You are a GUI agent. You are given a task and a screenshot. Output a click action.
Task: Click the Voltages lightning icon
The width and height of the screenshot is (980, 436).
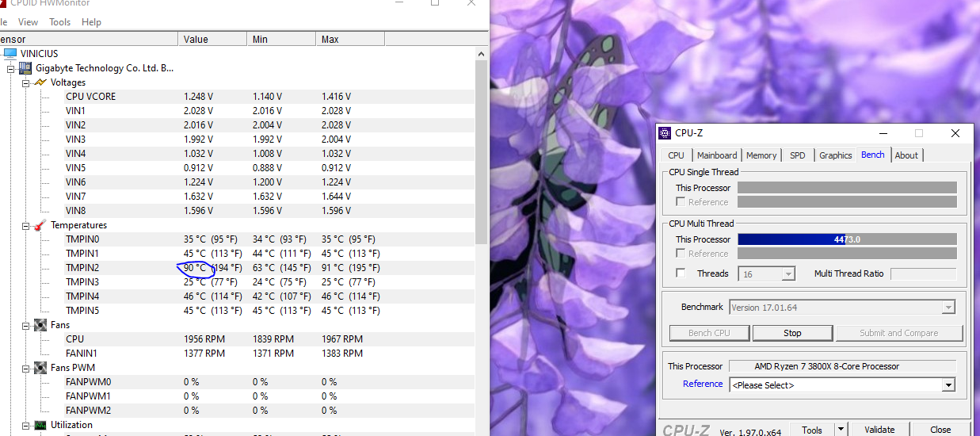tap(40, 82)
